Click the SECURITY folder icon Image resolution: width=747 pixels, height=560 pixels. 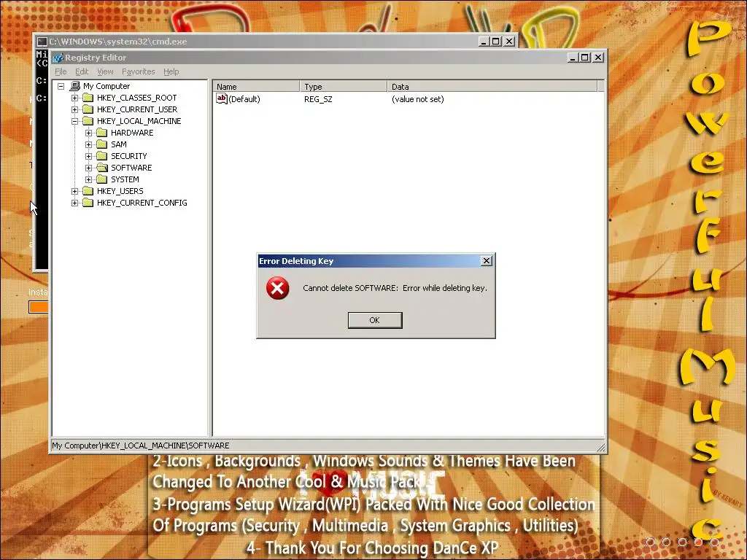(x=102, y=156)
